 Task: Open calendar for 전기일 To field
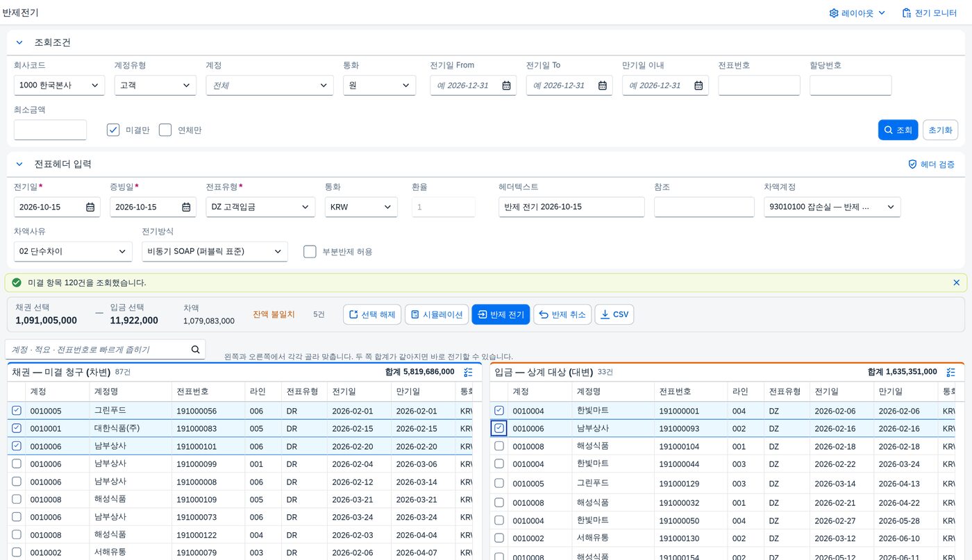[x=603, y=85]
